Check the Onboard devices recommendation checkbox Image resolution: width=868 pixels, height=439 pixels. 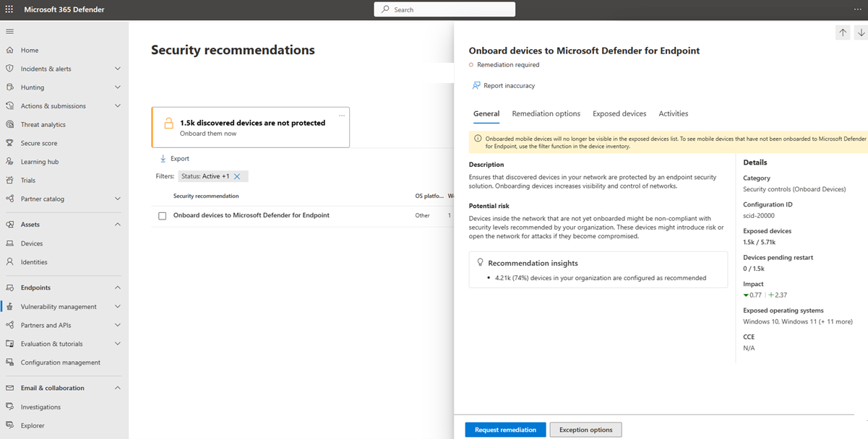163,216
